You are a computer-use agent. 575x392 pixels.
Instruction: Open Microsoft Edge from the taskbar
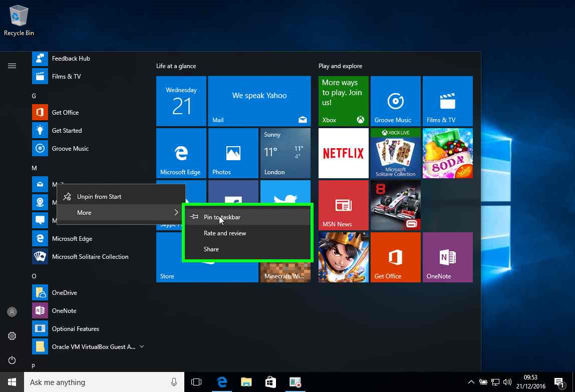222,382
